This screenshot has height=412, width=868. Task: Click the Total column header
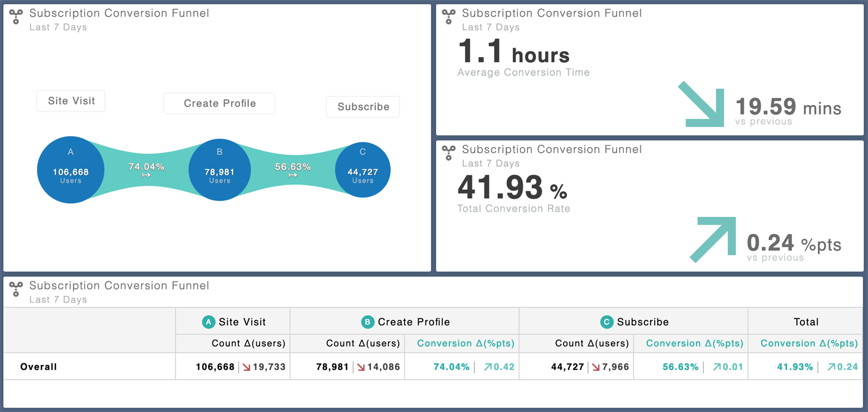tap(806, 322)
